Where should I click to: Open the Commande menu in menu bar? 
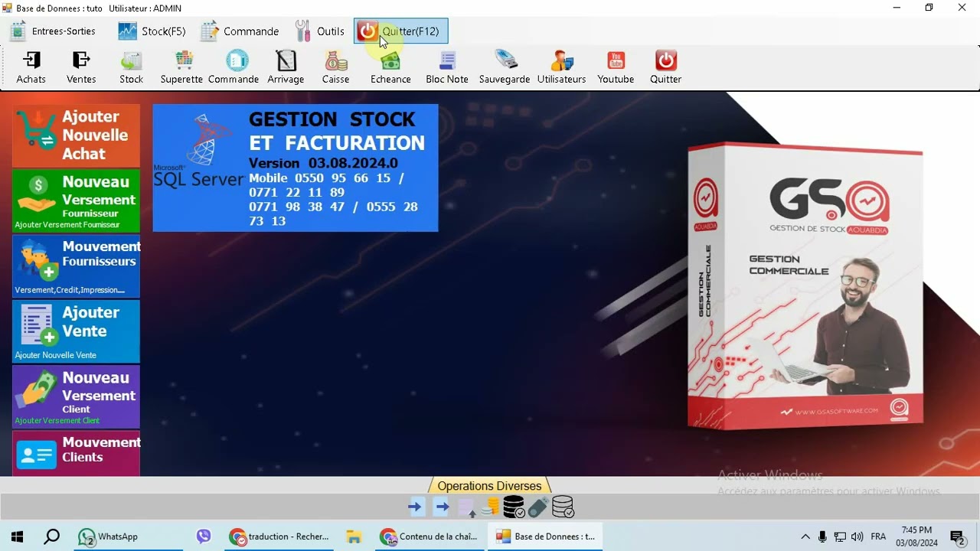point(240,31)
